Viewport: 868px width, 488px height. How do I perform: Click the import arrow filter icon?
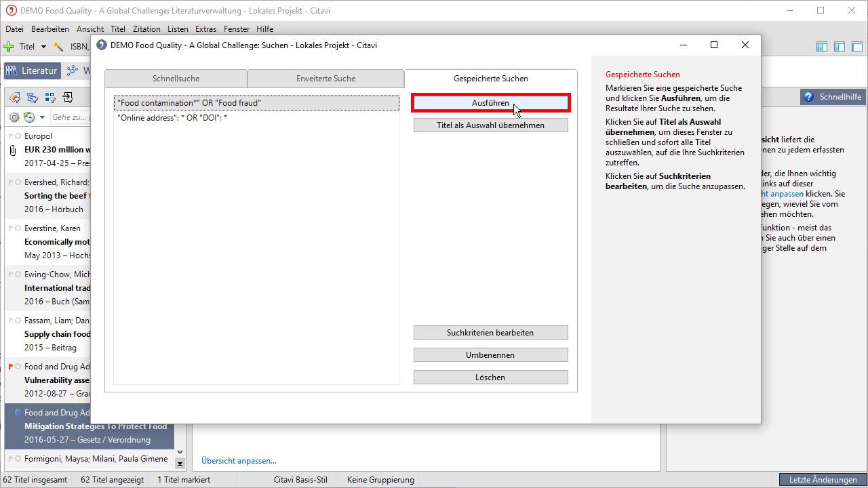[67, 98]
